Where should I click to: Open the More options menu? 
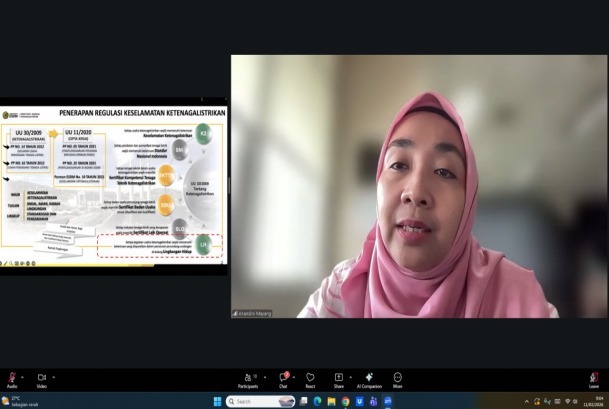(x=398, y=378)
